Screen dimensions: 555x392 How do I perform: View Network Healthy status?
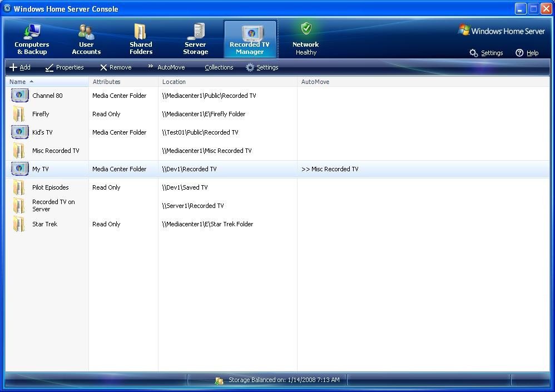[306, 39]
